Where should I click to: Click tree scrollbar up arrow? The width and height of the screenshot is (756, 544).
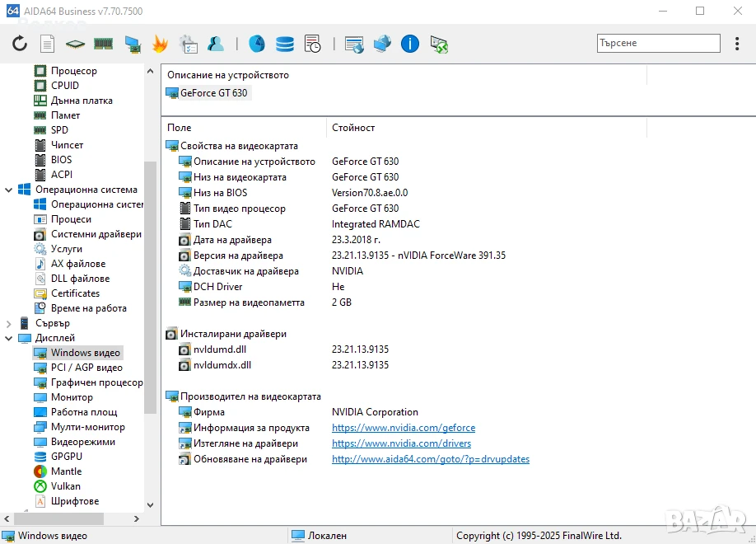(150, 71)
